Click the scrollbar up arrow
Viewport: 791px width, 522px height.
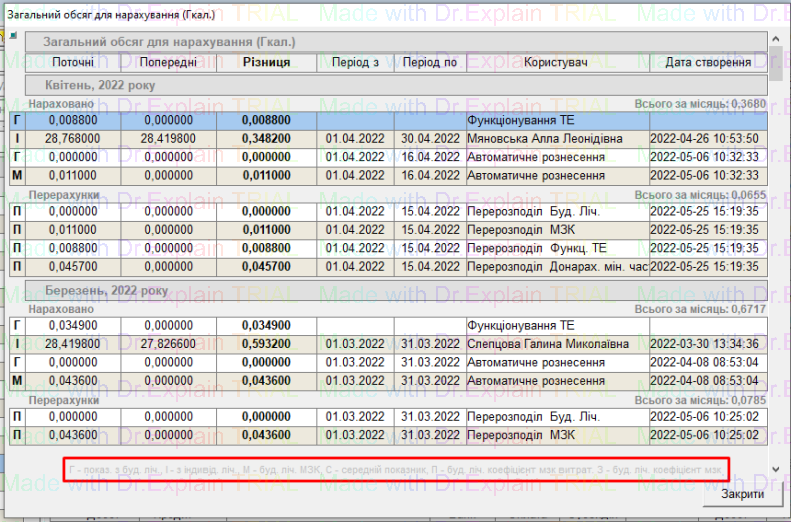[x=776, y=37]
